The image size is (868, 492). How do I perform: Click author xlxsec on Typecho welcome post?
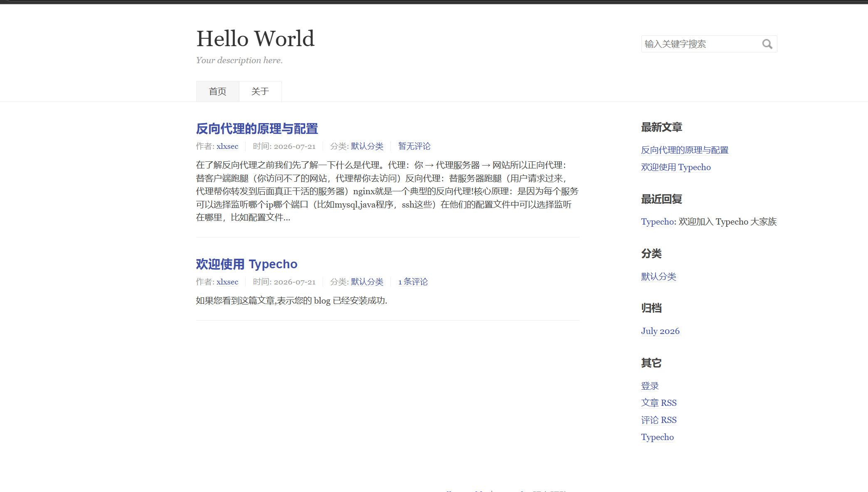[x=227, y=282]
